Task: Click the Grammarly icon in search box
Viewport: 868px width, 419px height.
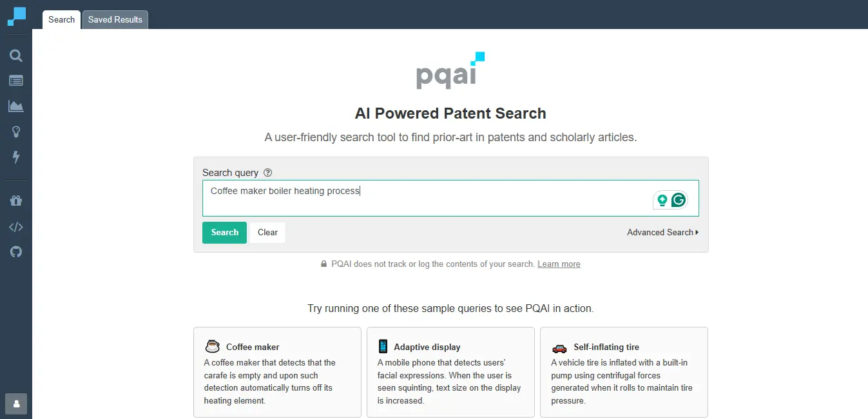Action: pos(678,200)
